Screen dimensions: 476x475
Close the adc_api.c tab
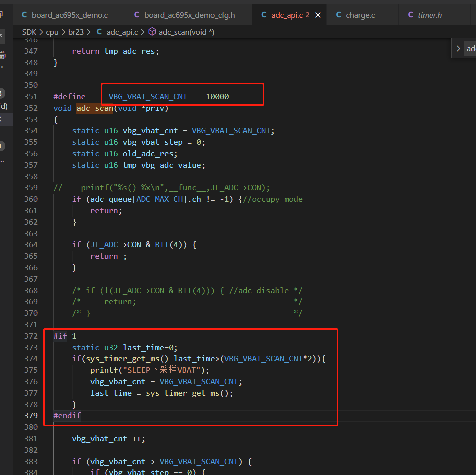(x=318, y=15)
